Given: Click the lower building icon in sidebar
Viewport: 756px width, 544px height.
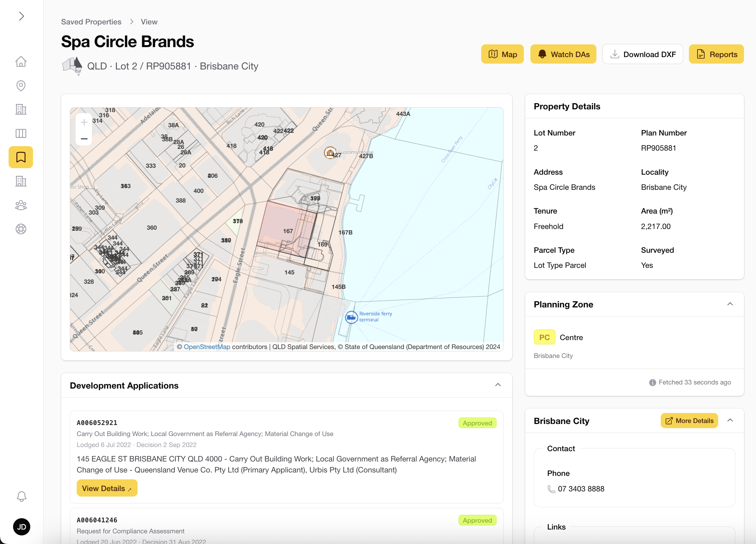Looking at the screenshot, I should 21,181.
